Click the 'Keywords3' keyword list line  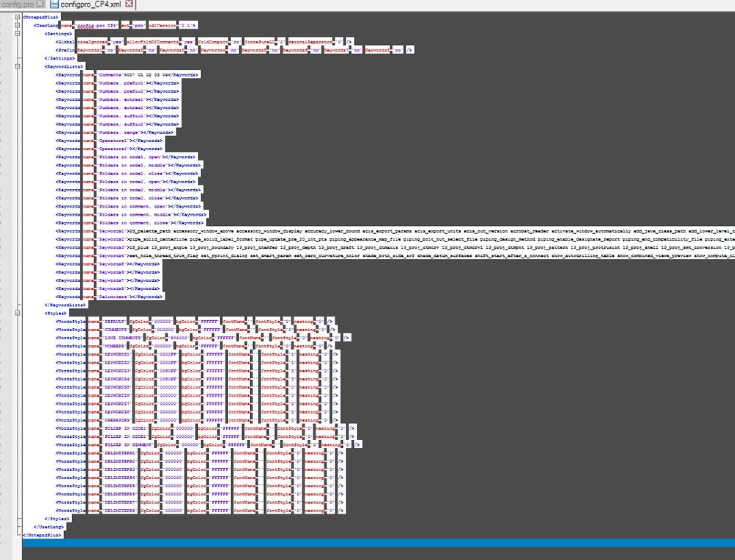(x=395, y=247)
